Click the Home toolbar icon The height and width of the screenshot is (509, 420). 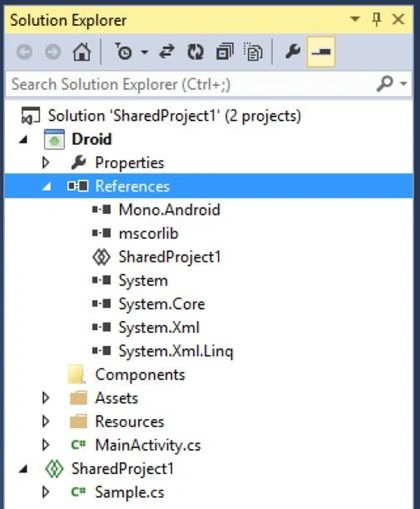82,52
